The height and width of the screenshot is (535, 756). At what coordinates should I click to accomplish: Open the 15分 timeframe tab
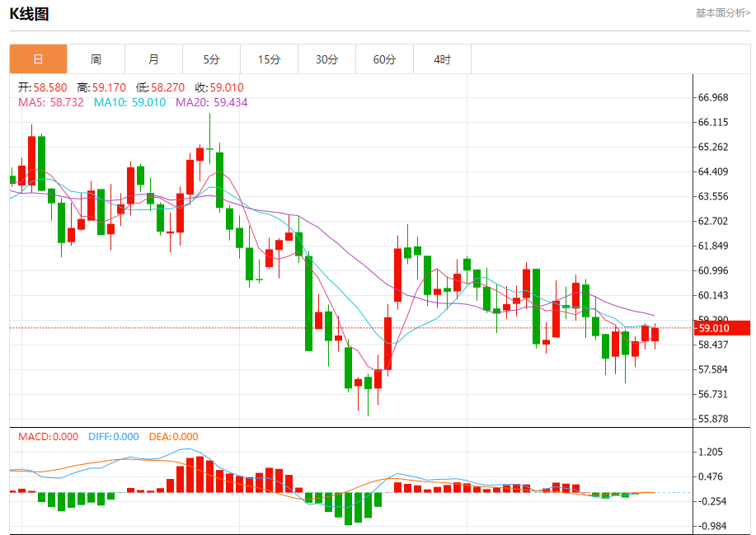(x=269, y=59)
